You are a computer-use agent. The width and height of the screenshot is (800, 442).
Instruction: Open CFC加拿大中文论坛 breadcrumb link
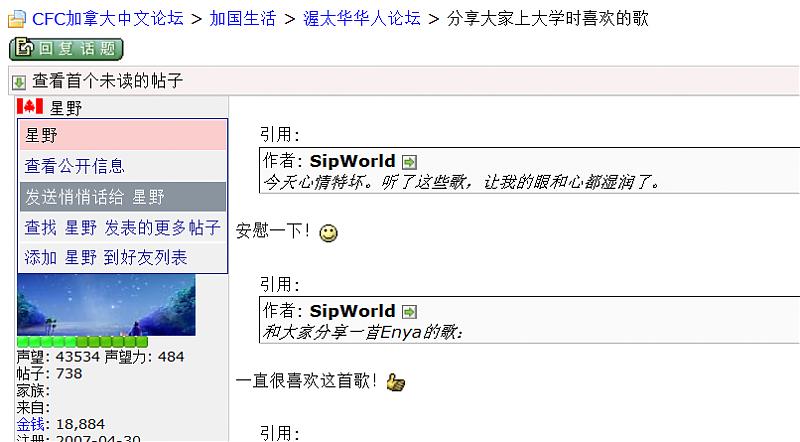click(108, 19)
